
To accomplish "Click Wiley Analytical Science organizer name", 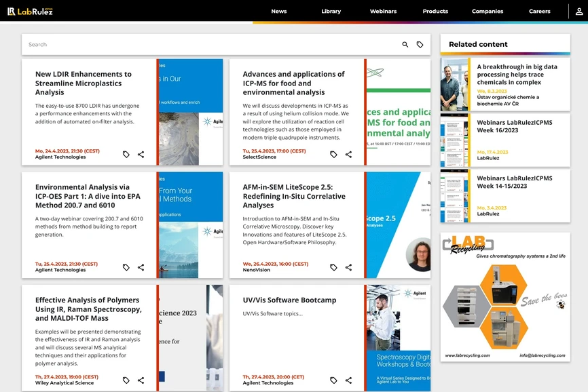I will (x=65, y=383).
